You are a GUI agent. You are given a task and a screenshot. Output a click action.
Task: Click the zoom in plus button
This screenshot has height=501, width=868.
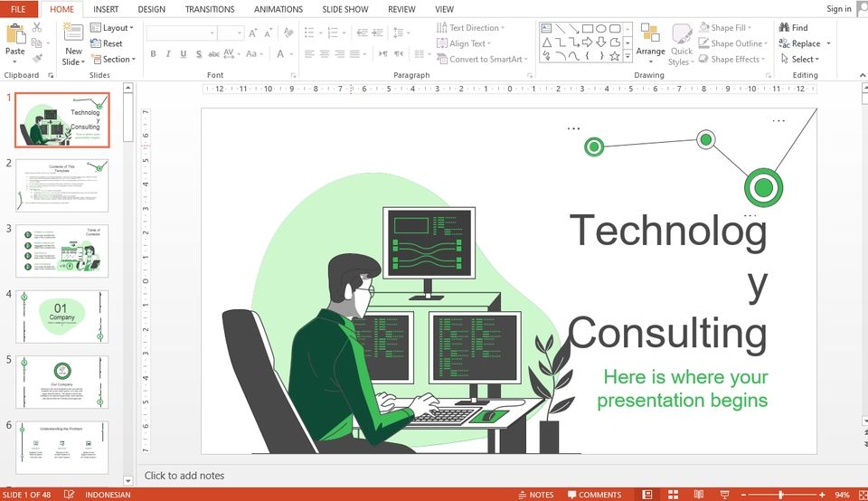click(822, 495)
